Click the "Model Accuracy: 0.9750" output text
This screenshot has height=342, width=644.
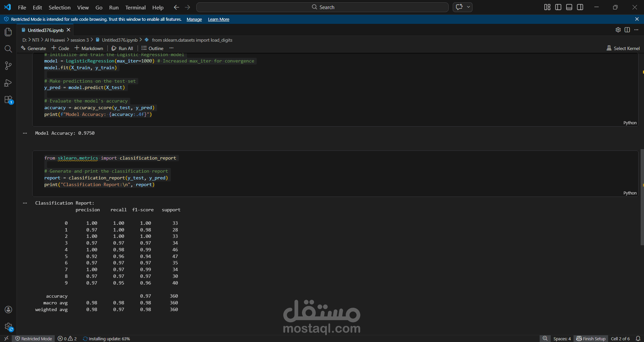65,133
